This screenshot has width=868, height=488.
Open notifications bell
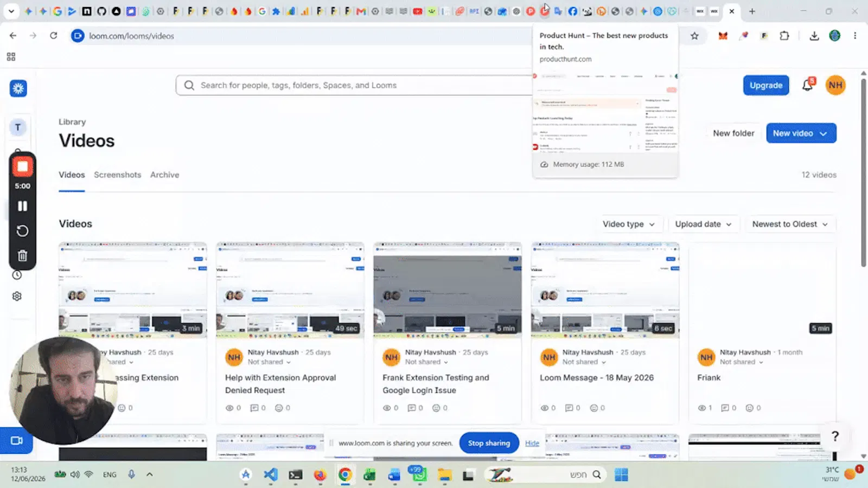coord(808,85)
